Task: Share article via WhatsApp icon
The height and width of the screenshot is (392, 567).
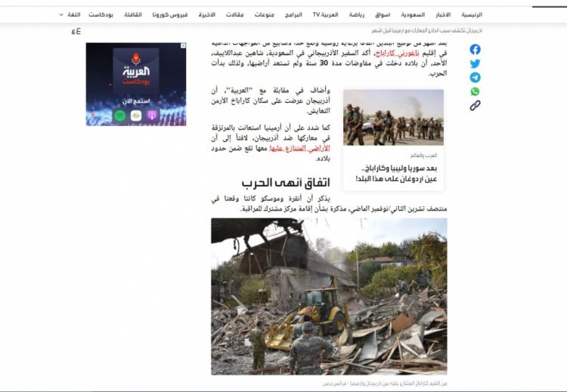Action: tap(475, 91)
